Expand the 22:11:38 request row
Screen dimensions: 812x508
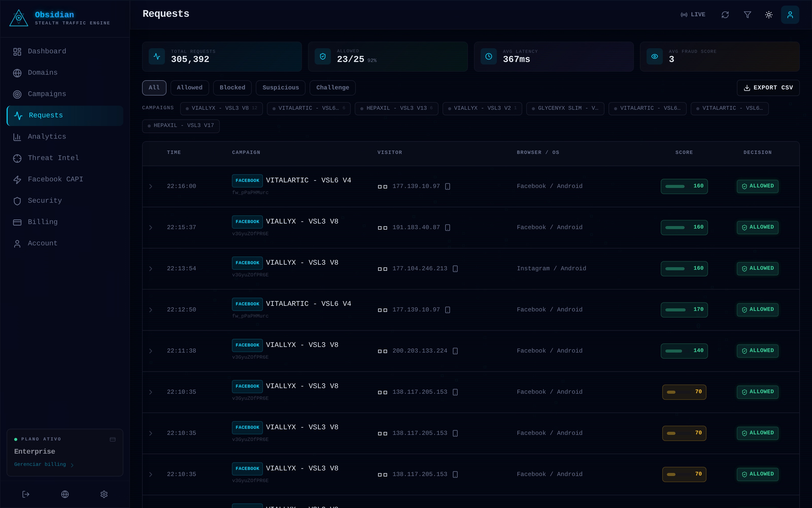(x=151, y=351)
